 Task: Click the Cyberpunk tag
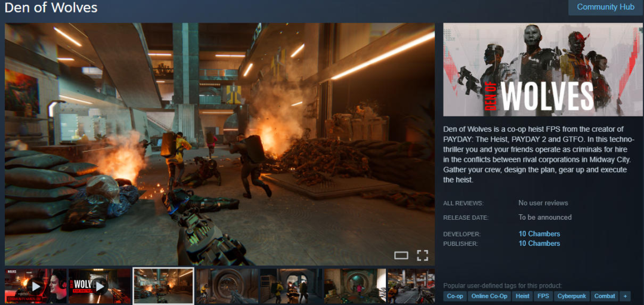pyautogui.click(x=572, y=296)
